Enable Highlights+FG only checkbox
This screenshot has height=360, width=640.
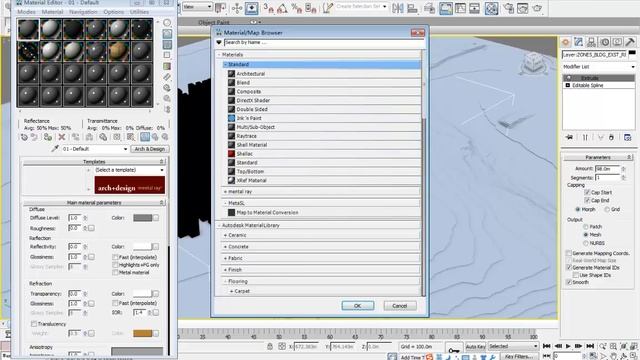click(x=115, y=265)
